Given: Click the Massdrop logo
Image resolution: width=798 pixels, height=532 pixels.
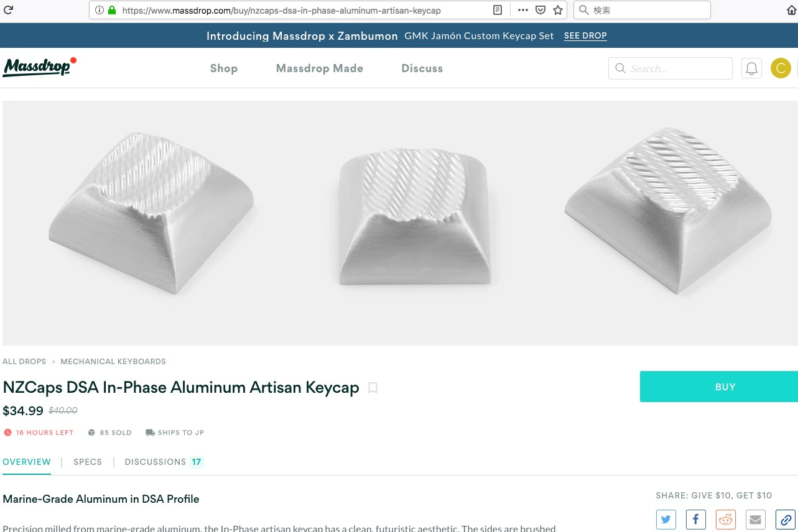Looking at the screenshot, I should point(39,66).
